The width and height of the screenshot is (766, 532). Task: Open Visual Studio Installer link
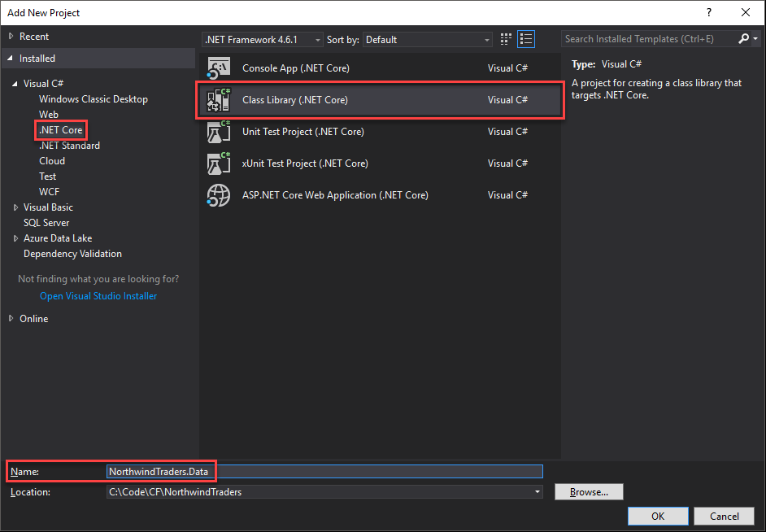[98, 296]
